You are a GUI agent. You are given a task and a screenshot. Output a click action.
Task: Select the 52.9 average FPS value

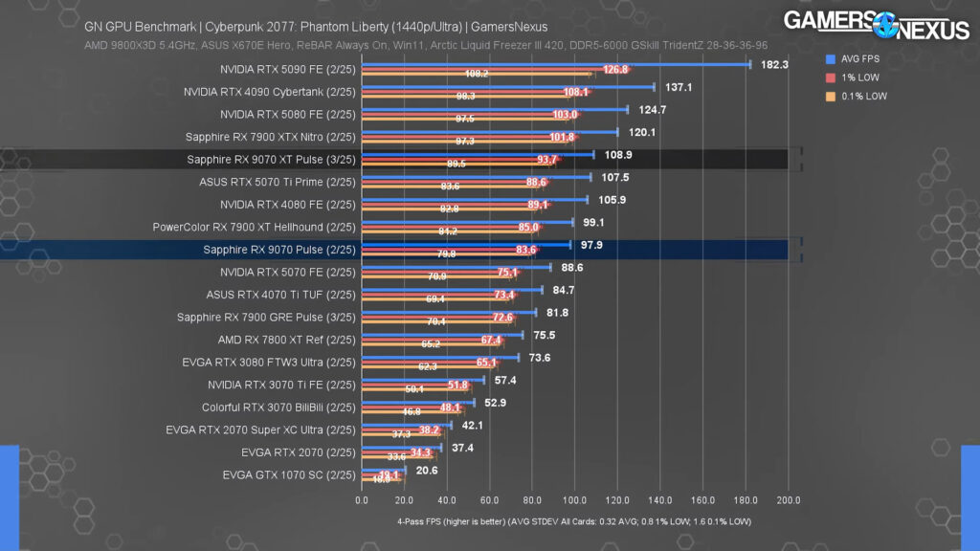[x=495, y=402]
